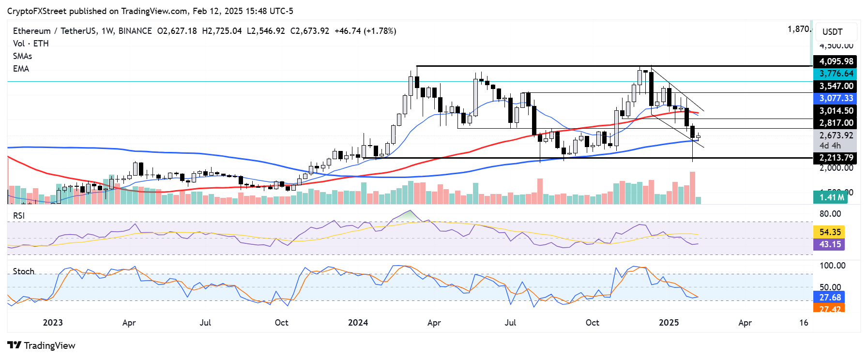The height and width of the screenshot is (358, 868).
Task: Click the 4,095.98 resistance price label
Action: 836,61
